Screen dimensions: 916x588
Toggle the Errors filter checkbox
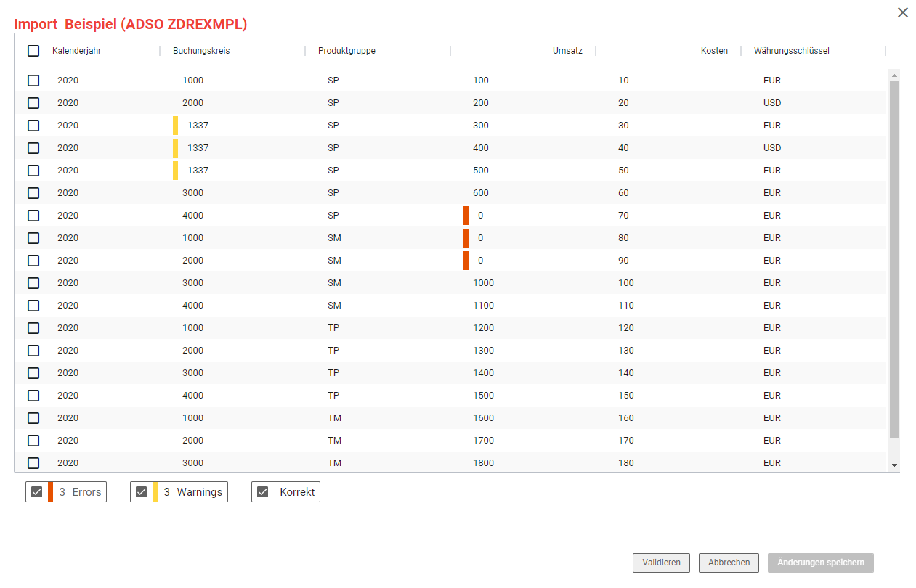(37, 491)
